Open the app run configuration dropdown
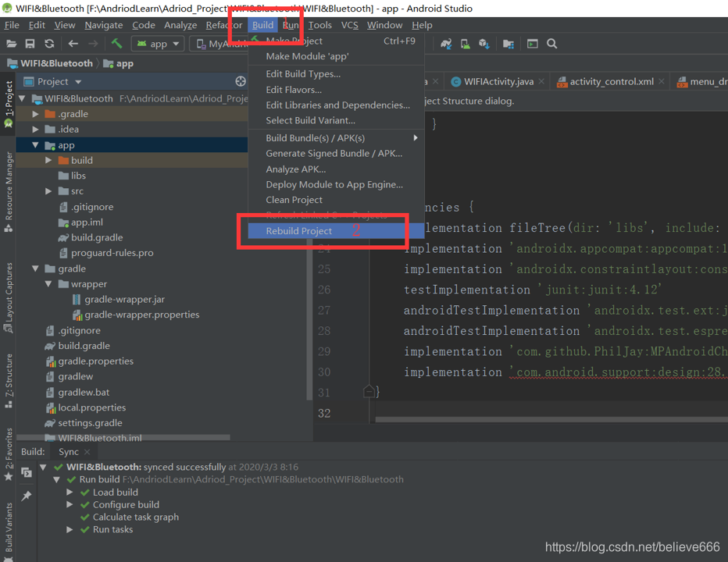Screen dimensions: 728x562 click(158, 44)
